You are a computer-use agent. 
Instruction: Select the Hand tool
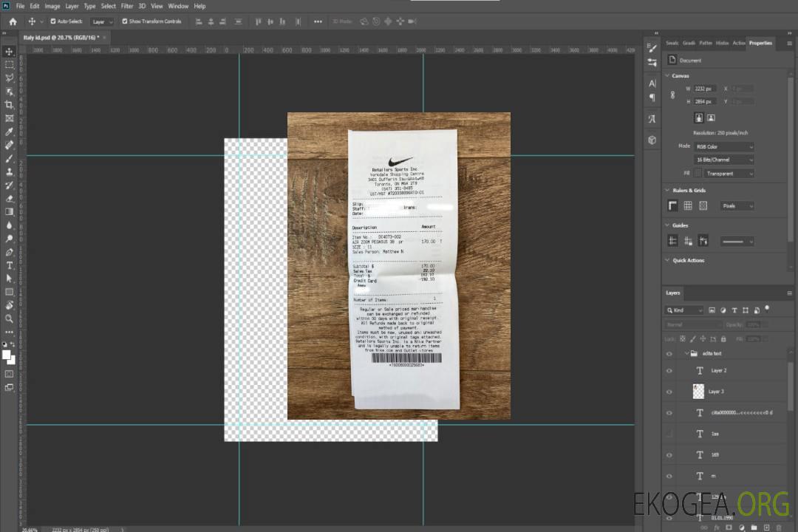[x=9, y=305]
